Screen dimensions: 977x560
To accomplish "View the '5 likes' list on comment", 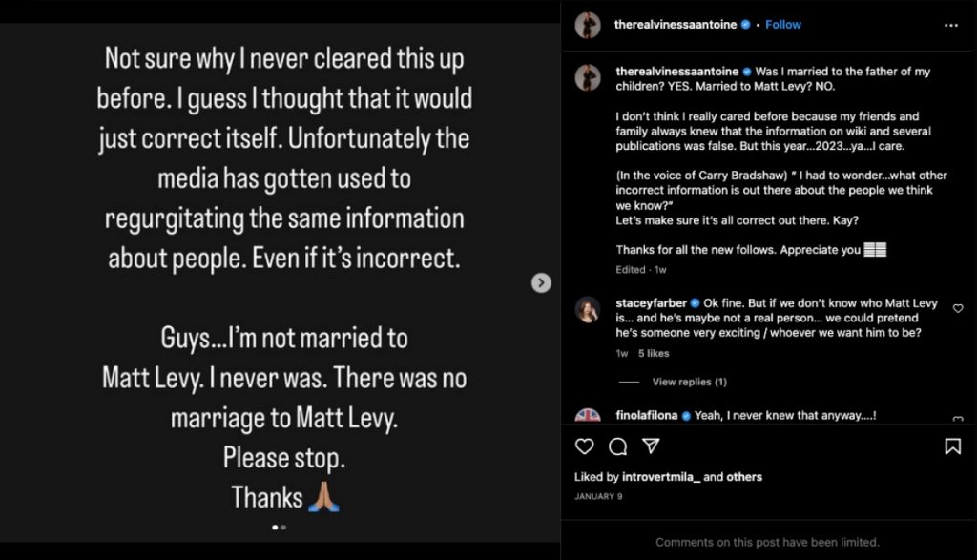I will 654,353.
